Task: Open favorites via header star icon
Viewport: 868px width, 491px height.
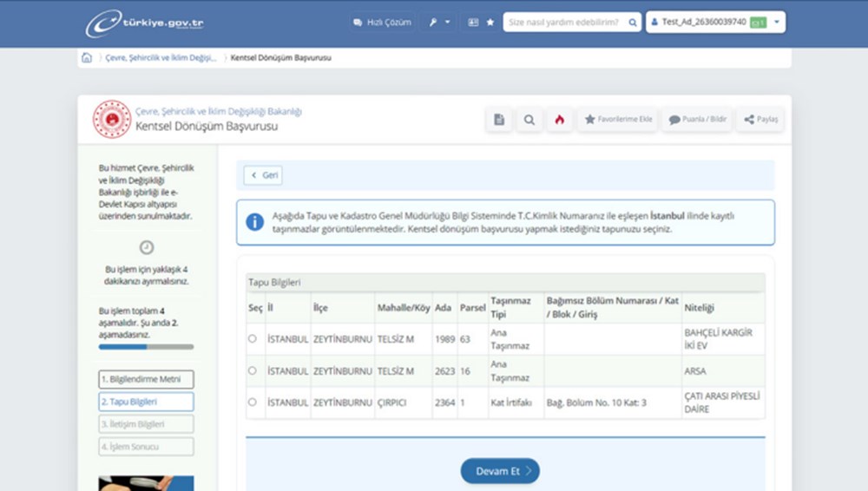Action: (x=490, y=23)
